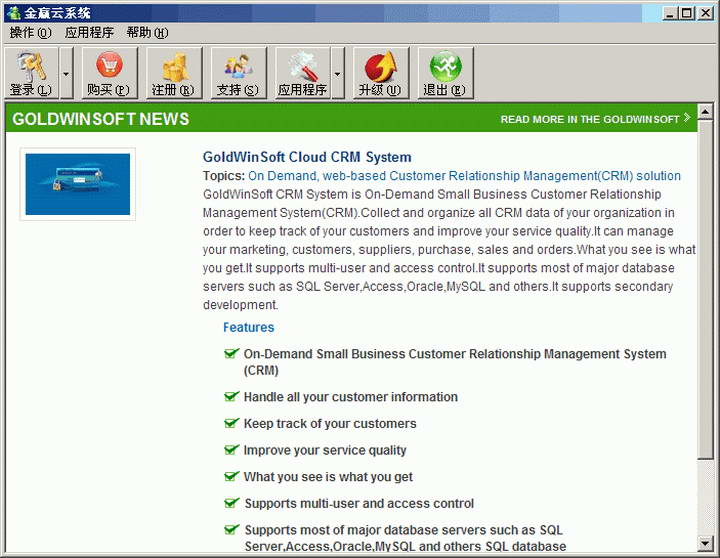The width and height of the screenshot is (720, 558).
Task: Click the checkmark beside Keep track of your customers
Action: 231,423
